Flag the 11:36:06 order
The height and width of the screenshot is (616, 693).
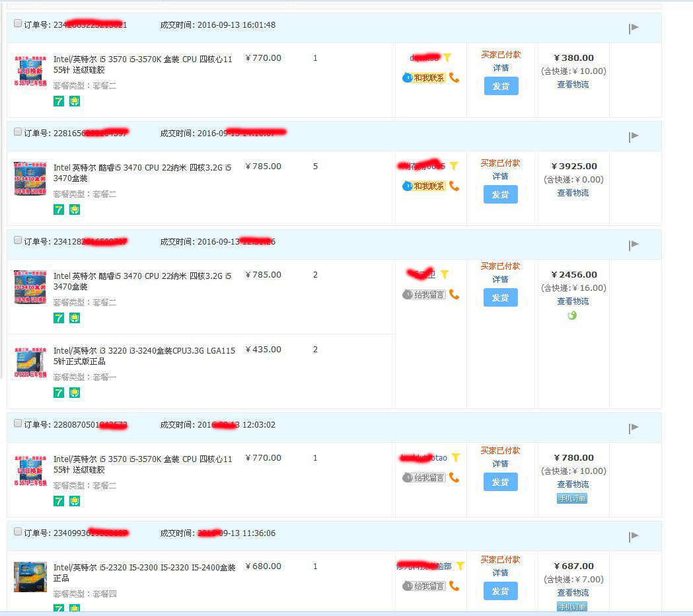point(634,536)
